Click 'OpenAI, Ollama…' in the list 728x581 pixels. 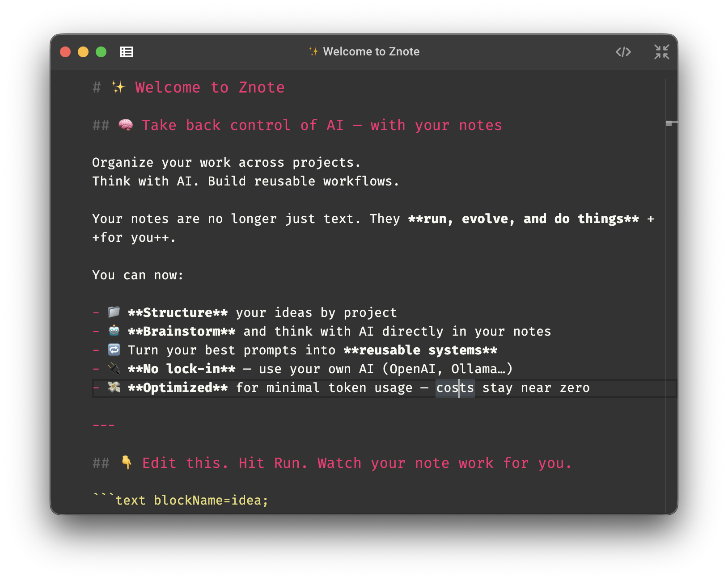click(x=447, y=369)
